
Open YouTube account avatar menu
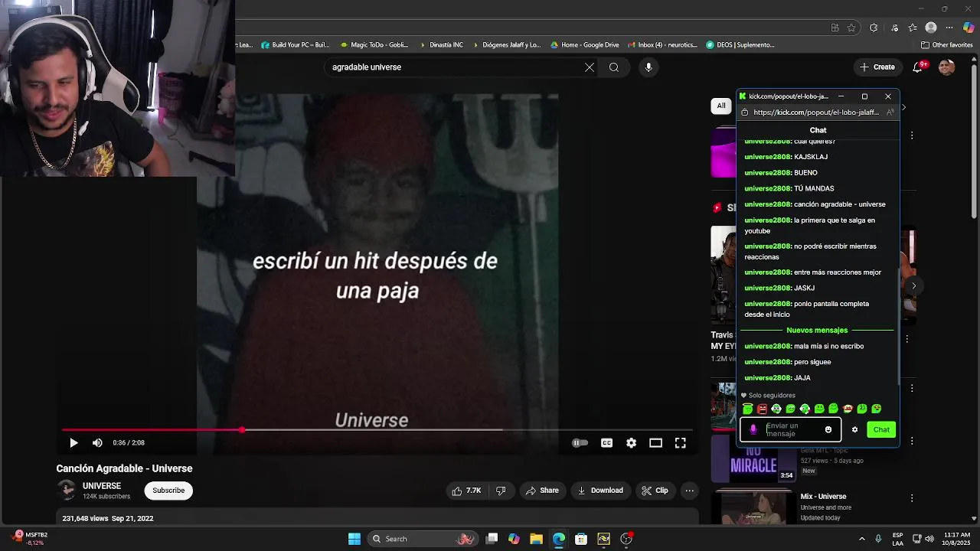947,67
